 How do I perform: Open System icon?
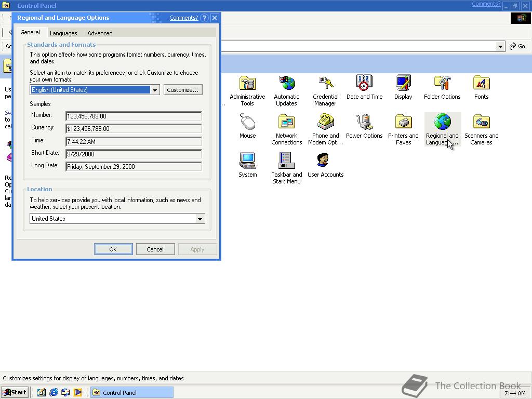(247, 161)
